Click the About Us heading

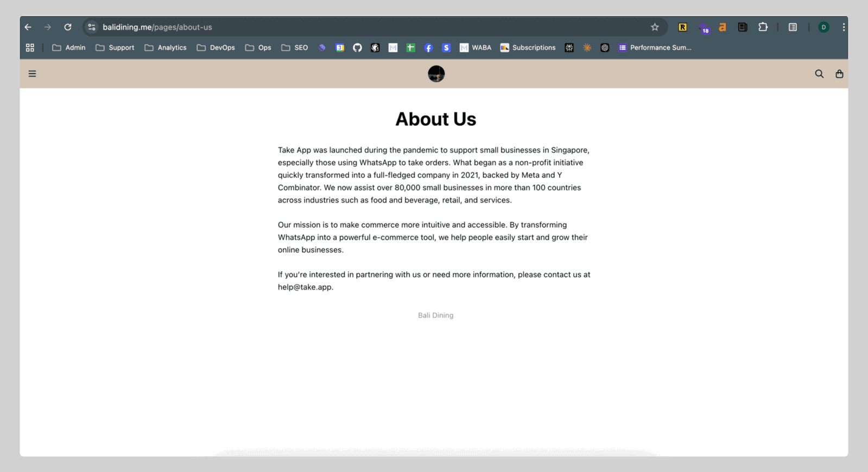click(435, 119)
